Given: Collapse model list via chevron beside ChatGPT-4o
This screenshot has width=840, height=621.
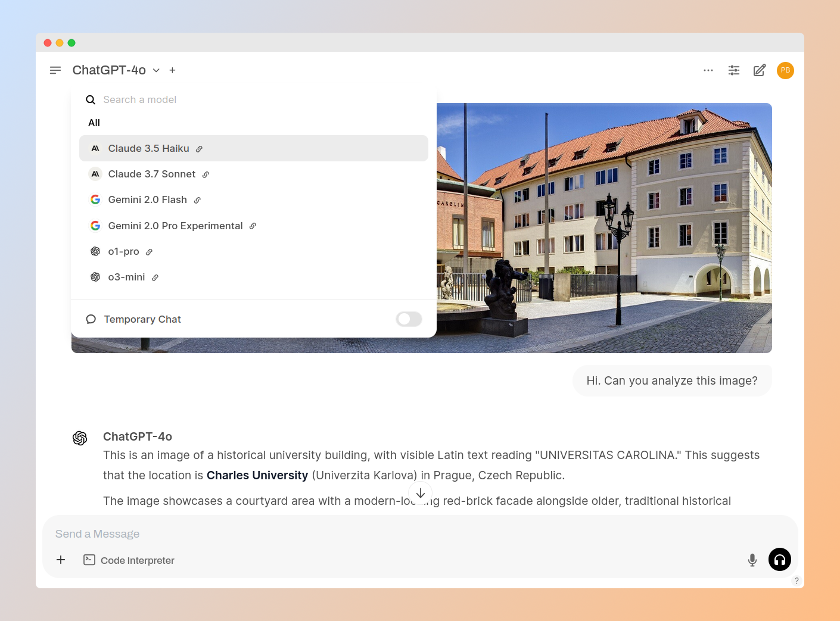Looking at the screenshot, I should pyautogui.click(x=156, y=70).
